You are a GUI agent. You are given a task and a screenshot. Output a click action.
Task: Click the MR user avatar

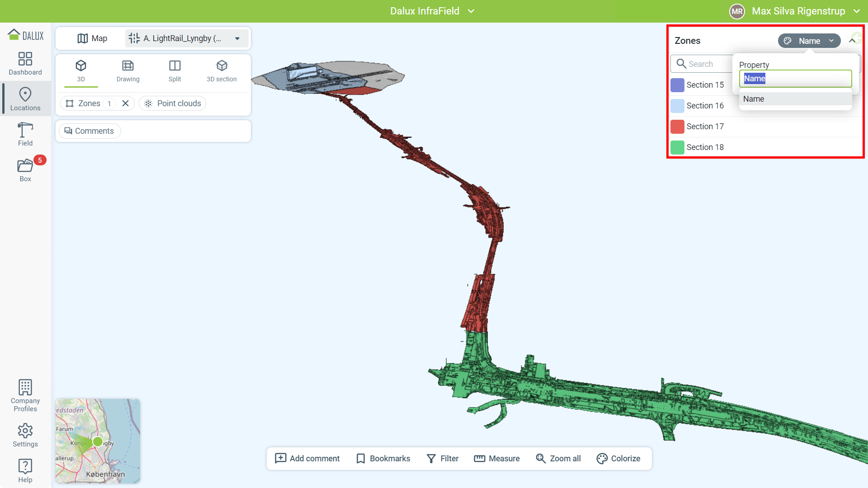737,11
